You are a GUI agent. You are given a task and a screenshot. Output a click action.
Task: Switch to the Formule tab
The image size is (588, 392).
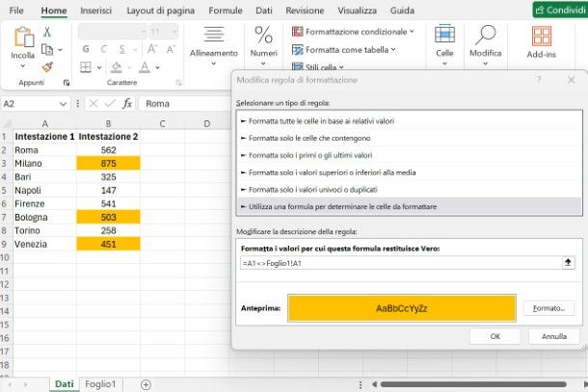(226, 11)
